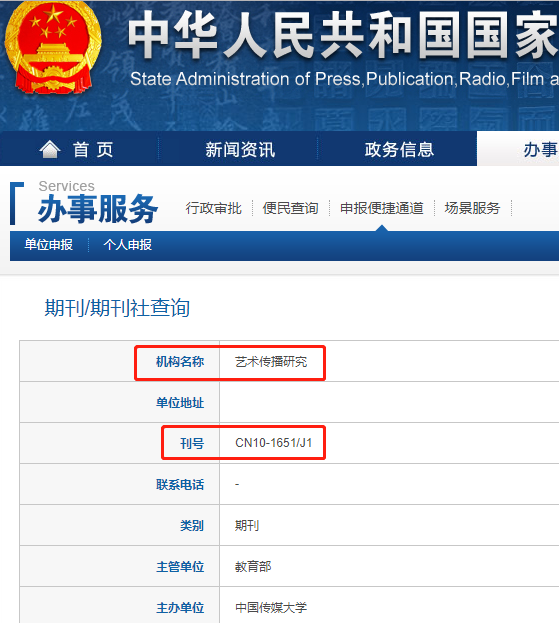Go to 政务信息 in the navigation bar
The width and height of the screenshot is (559, 623).
(x=399, y=150)
